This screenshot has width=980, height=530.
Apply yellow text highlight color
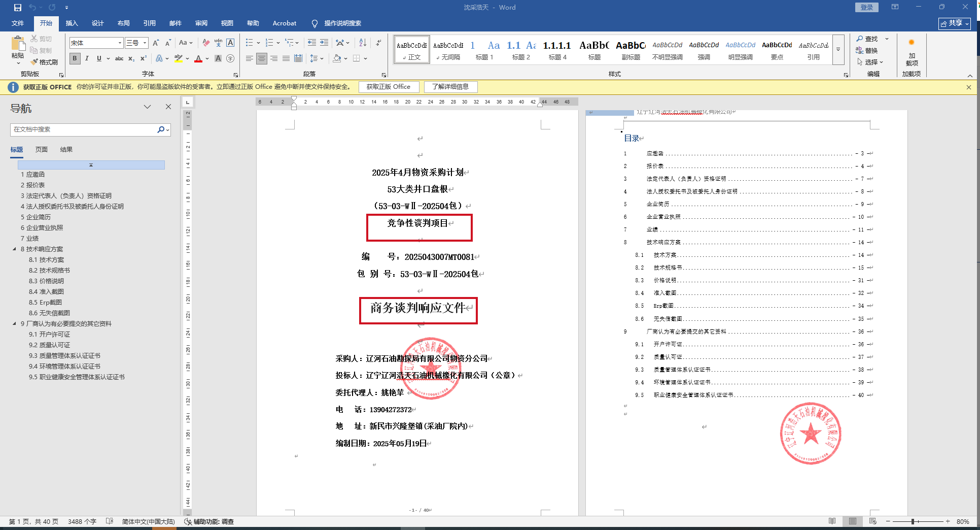pyautogui.click(x=179, y=58)
